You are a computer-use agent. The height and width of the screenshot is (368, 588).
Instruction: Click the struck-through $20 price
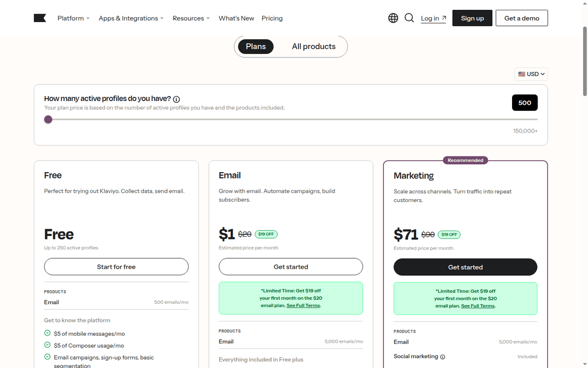pos(245,235)
